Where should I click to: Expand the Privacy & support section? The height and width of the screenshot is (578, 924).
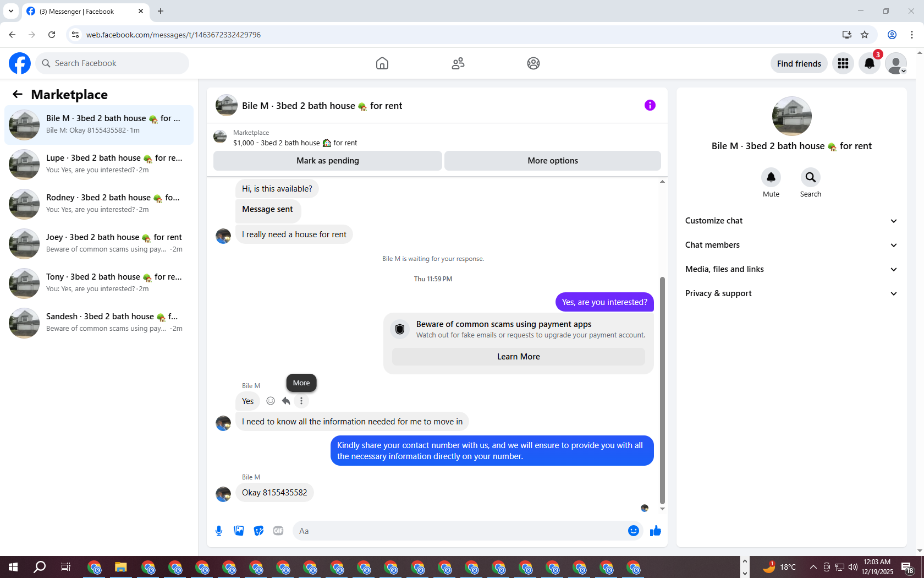coord(791,293)
